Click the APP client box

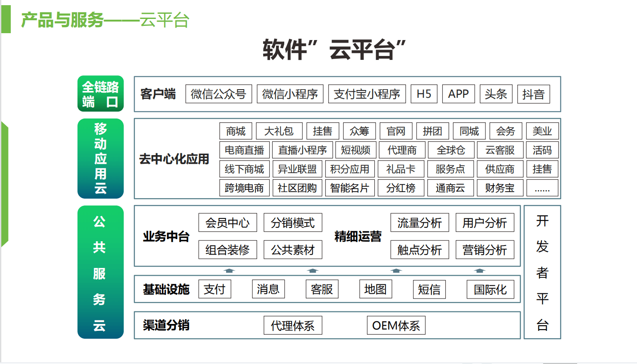coord(459,94)
